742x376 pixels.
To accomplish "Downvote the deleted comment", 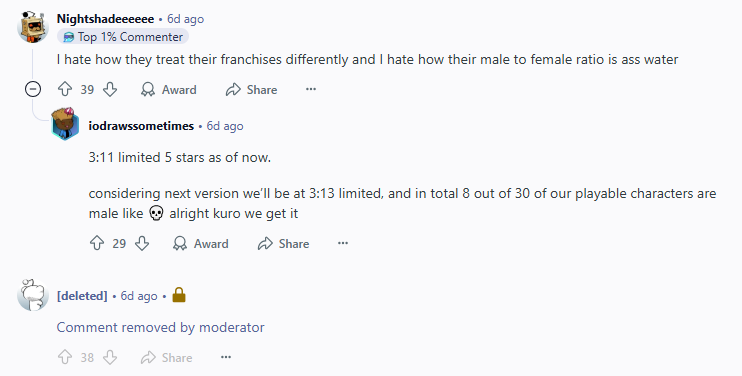I will 110,357.
